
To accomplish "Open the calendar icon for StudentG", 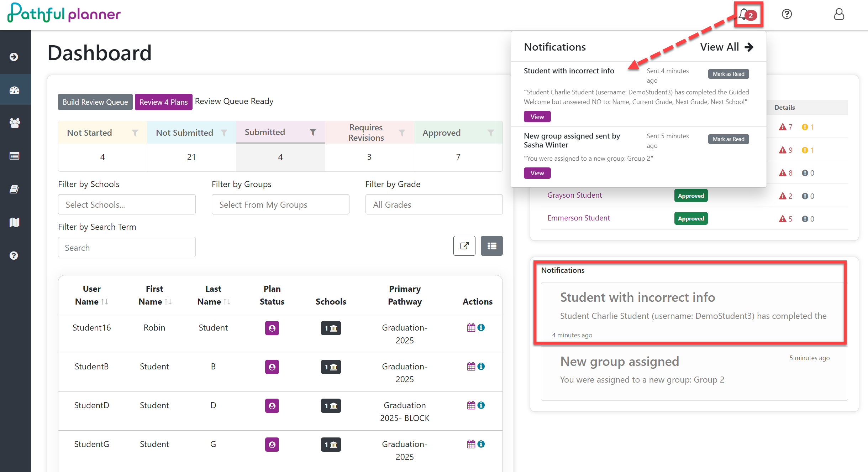I will click(471, 444).
